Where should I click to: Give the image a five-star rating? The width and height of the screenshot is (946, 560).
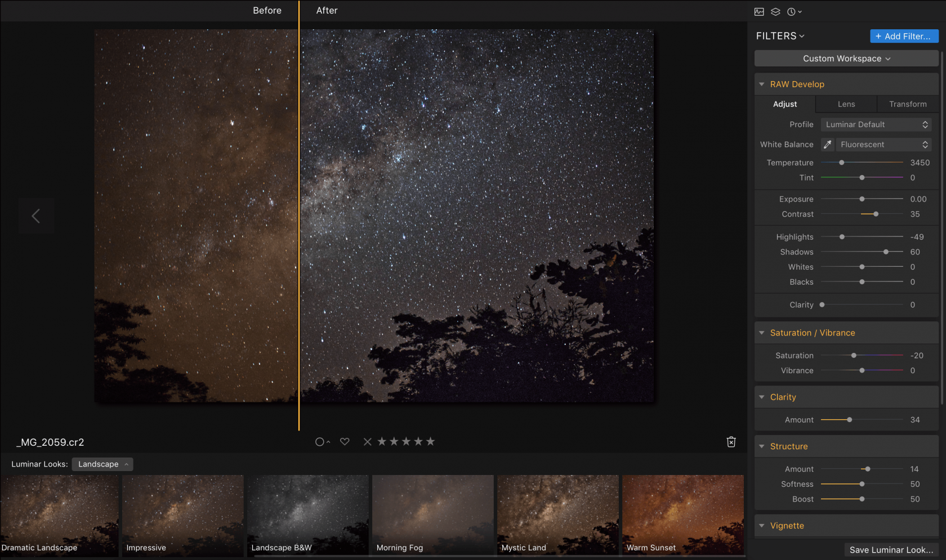point(431,441)
